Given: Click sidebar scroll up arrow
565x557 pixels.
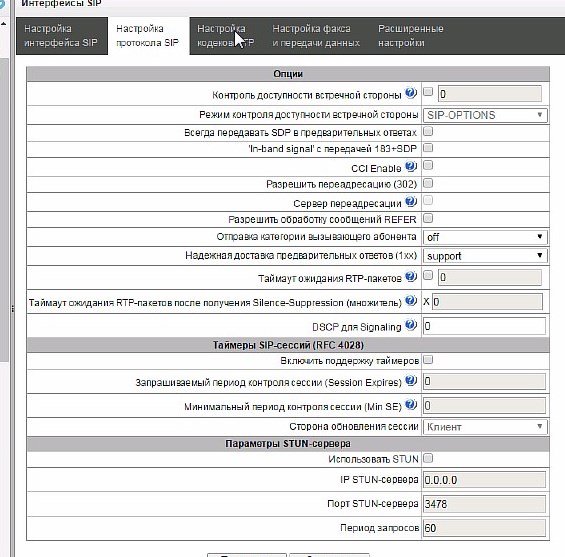Looking at the screenshot, I should pos(4,24).
